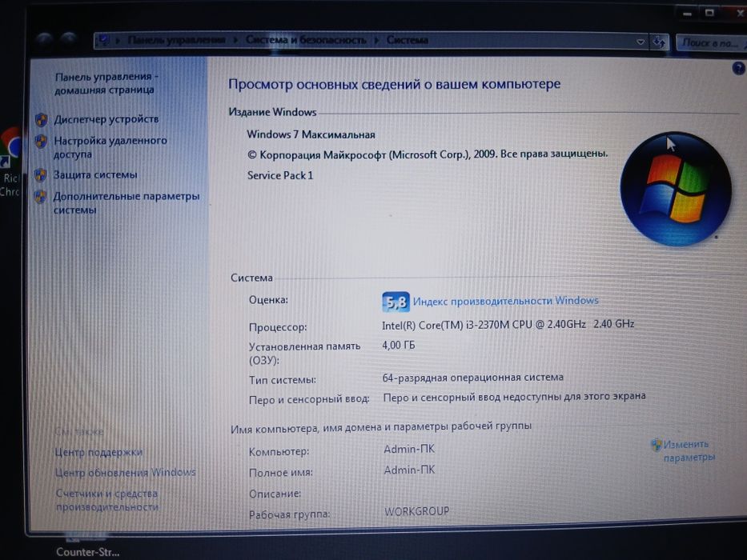This screenshot has height=560, width=747.
Task: Click Перо и сенсорный ввод недоступны text
Action: click(x=515, y=397)
